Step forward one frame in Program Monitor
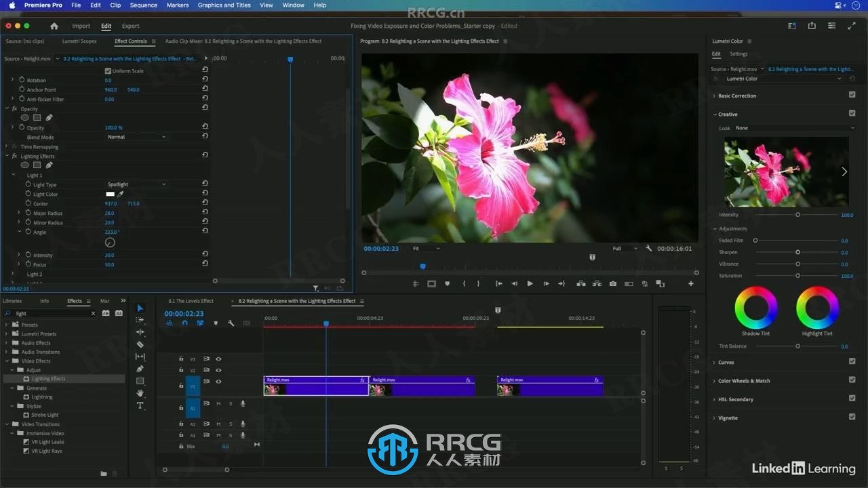The height and width of the screenshot is (488, 868). [546, 284]
